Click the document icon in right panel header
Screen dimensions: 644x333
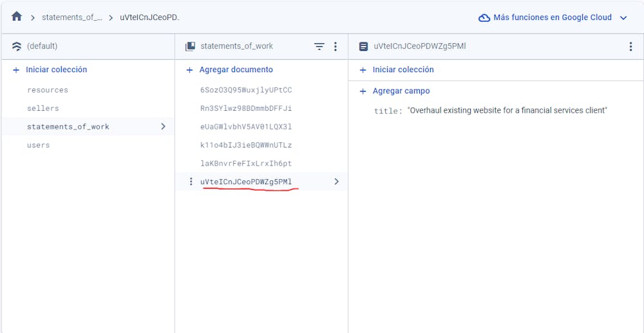tap(364, 46)
